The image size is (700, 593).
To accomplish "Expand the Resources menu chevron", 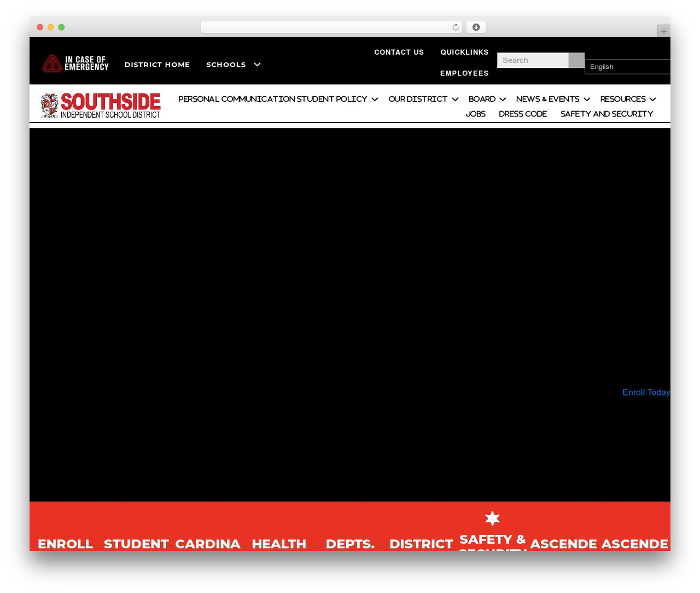I will [652, 100].
